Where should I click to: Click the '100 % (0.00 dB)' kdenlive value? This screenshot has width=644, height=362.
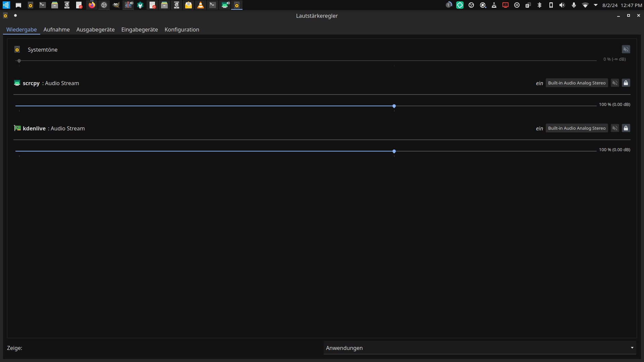tap(614, 149)
